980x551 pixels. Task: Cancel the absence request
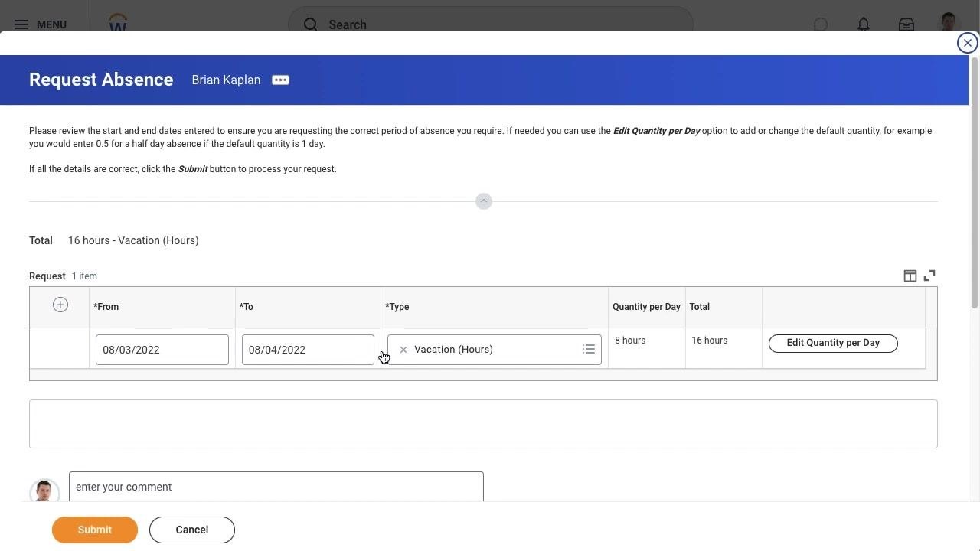tap(192, 530)
